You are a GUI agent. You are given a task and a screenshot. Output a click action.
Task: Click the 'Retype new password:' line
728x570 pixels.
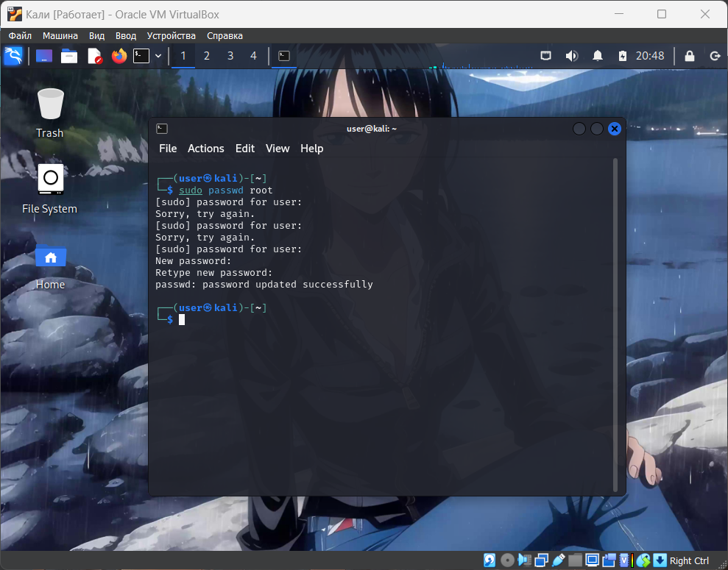[x=214, y=273]
